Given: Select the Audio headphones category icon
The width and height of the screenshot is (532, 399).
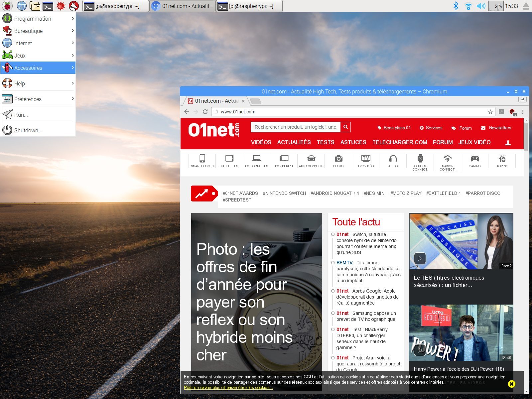Looking at the screenshot, I should (393, 161).
